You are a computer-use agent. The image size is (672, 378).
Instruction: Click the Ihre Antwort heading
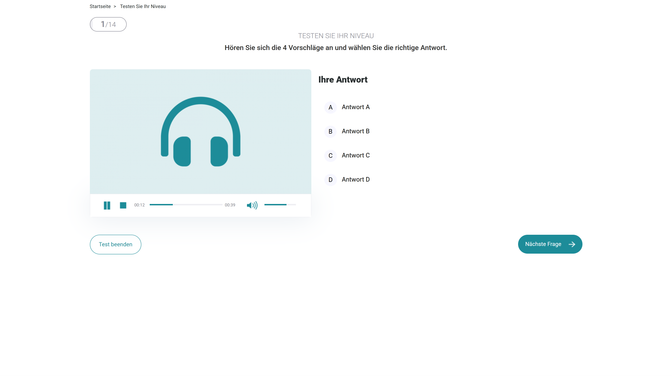343,80
